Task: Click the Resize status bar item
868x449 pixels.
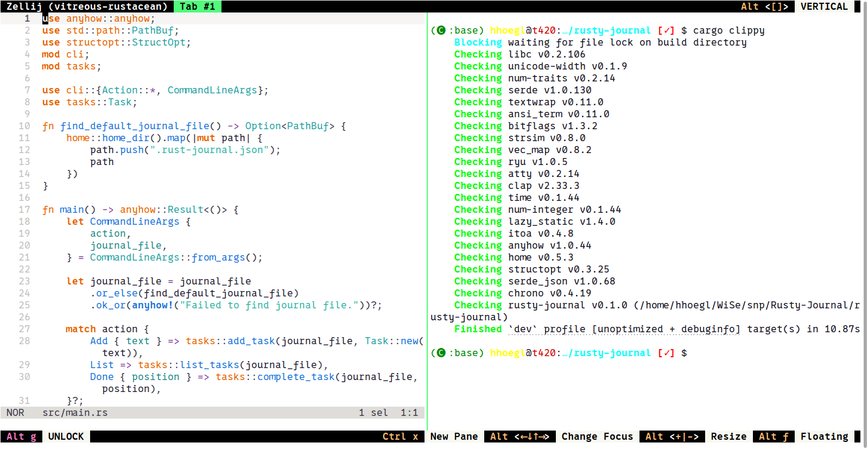Action: [728, 437]
